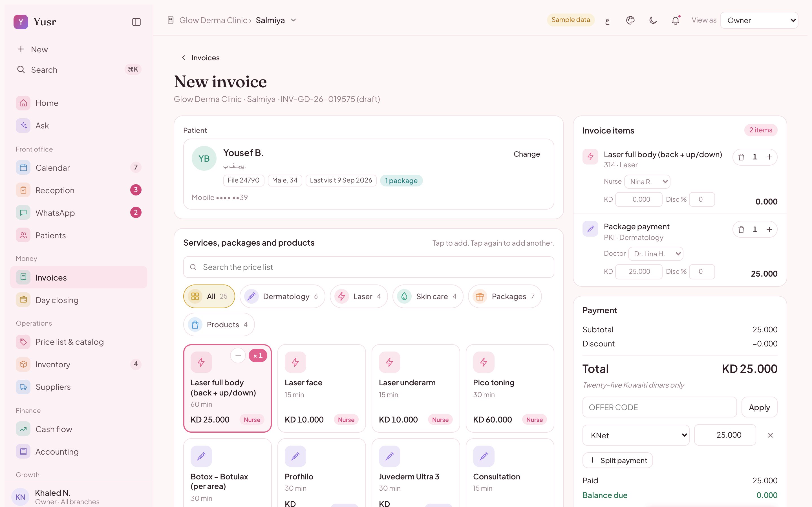The width and height of the screenshot is (812, 507).
Task: Open notifications bell
Action: [x=676, y=21]
